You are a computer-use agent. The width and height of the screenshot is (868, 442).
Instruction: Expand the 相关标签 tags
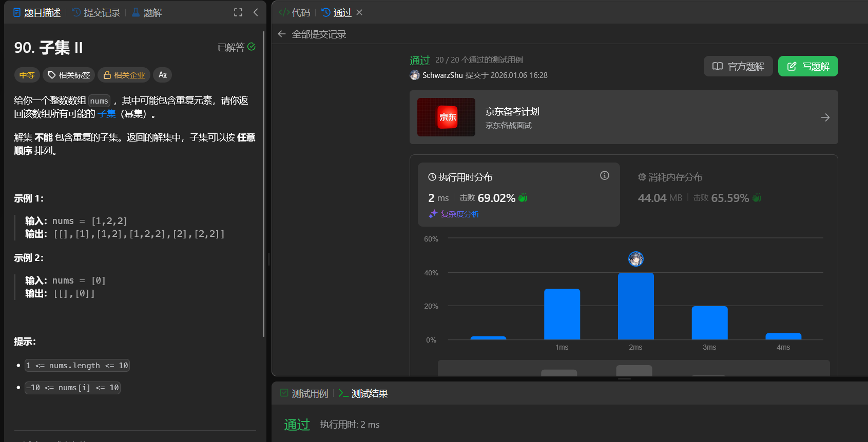click(x=69, y=75)
